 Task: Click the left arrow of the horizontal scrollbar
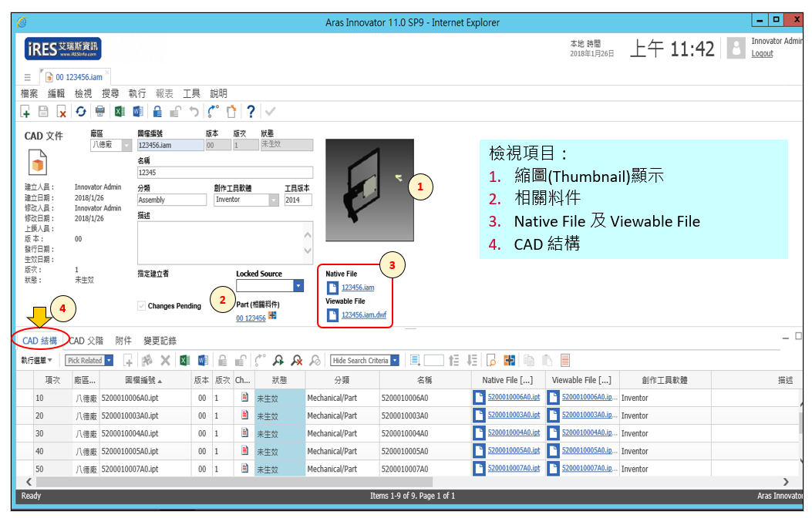click(x=29, y=482)
